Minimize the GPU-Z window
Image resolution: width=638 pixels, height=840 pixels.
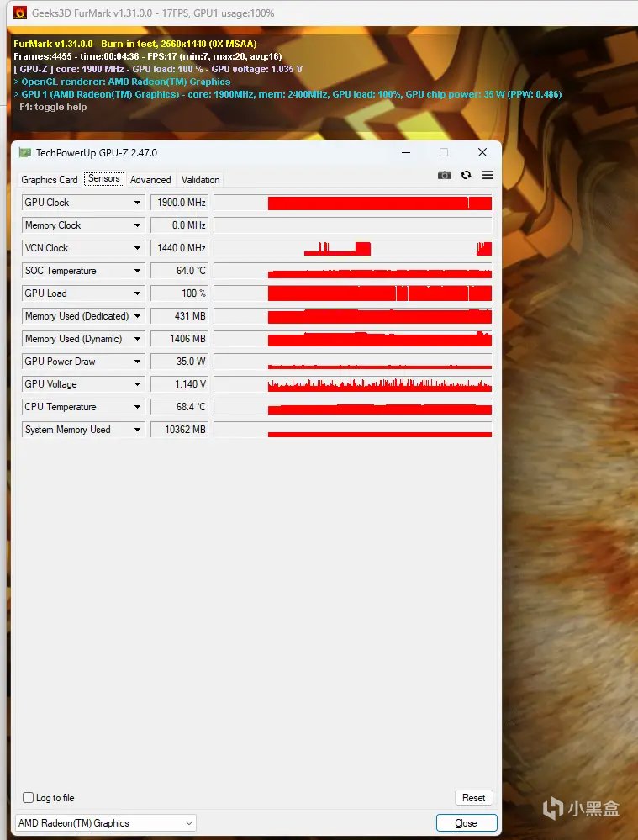pos(406,153)
